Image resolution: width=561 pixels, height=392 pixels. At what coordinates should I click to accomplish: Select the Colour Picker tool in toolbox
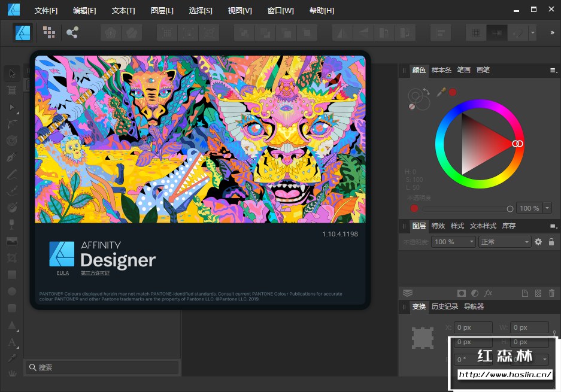(12, 358)
